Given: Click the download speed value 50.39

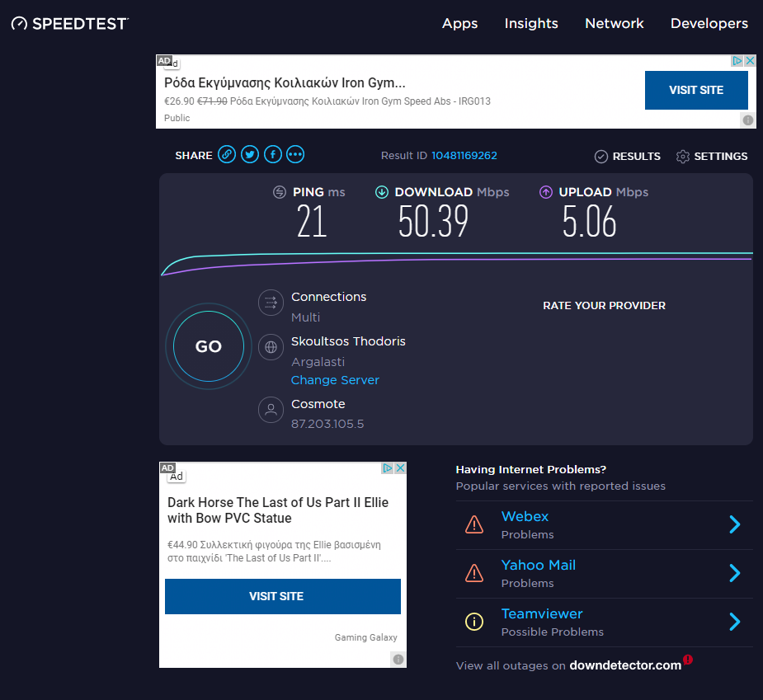Looking at the screenshot, I should (433, 221).
